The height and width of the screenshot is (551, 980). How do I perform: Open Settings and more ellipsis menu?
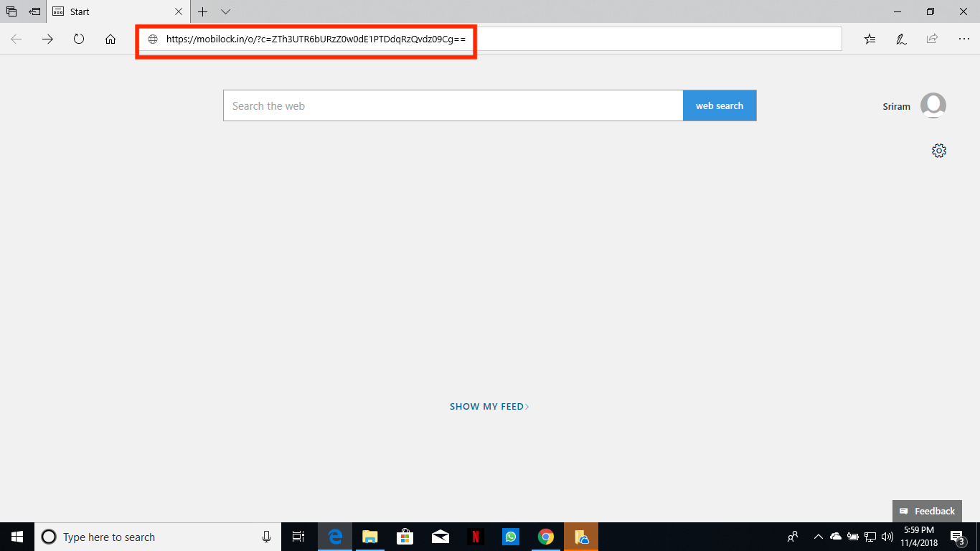(963, 39)
